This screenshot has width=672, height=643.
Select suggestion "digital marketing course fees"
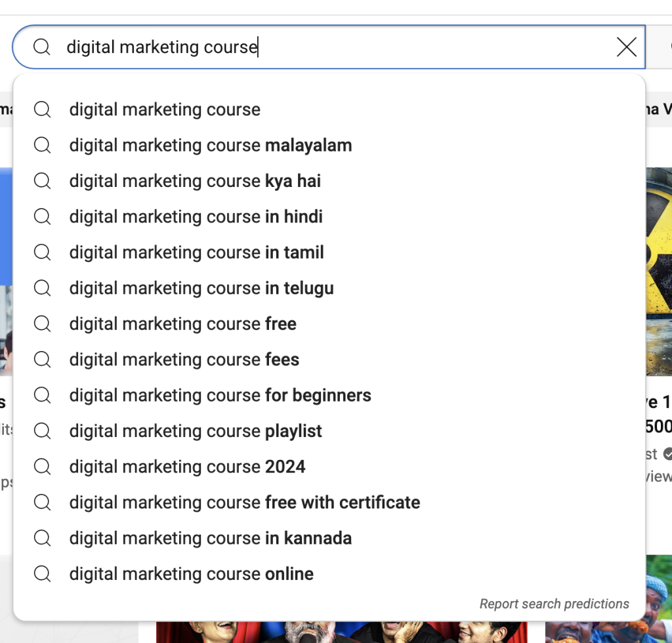pos(184,360)
